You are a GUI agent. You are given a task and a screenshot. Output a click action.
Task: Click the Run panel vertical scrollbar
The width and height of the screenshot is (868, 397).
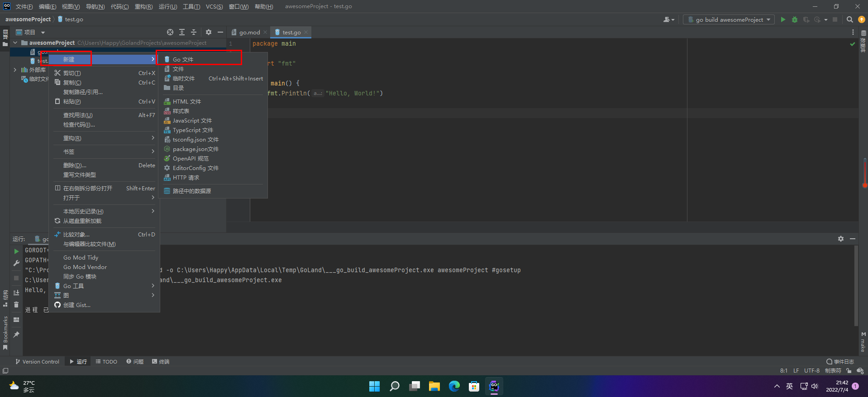pos(856,286)
